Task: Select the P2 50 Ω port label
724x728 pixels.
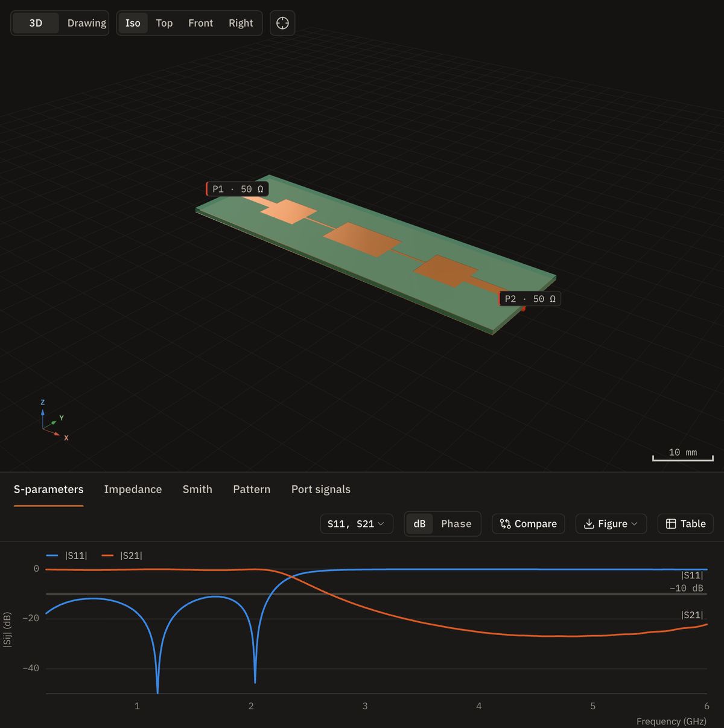Action: point(530,299)
